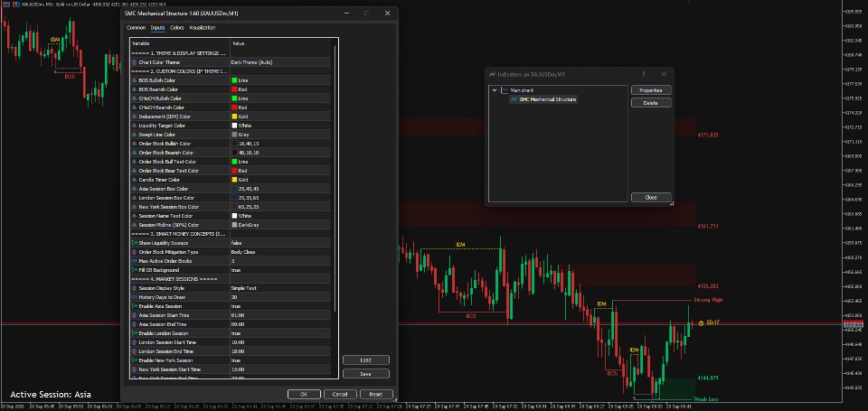Click Properties in the Indicators window
Screen dimensions: 868x411
651,90
